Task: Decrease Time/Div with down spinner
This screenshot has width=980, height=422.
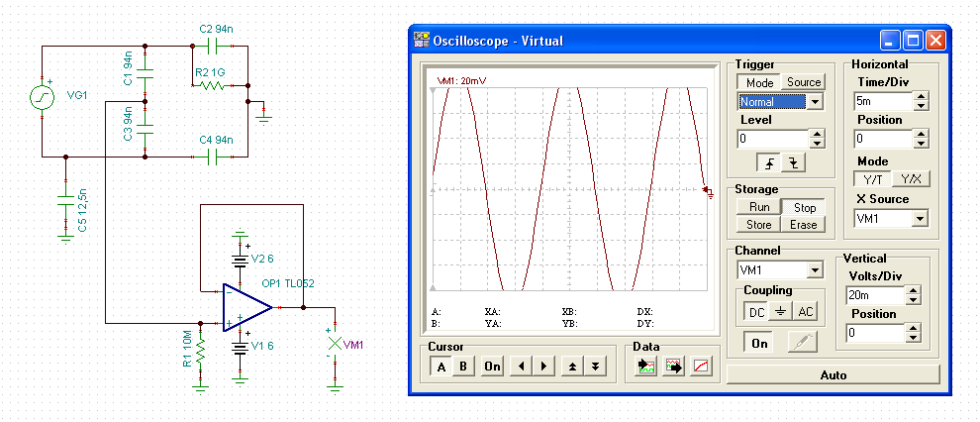Action: point(922,106)
